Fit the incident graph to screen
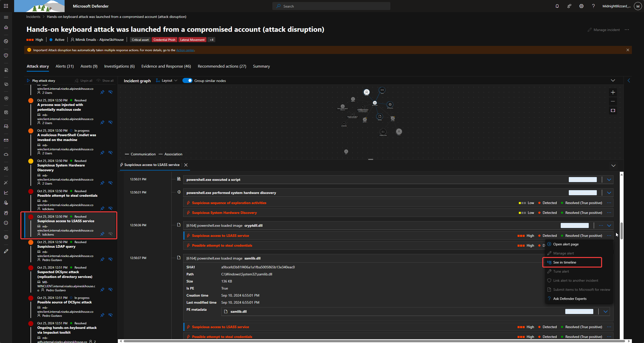Screen dimensions: 644x343 (613, 110)
